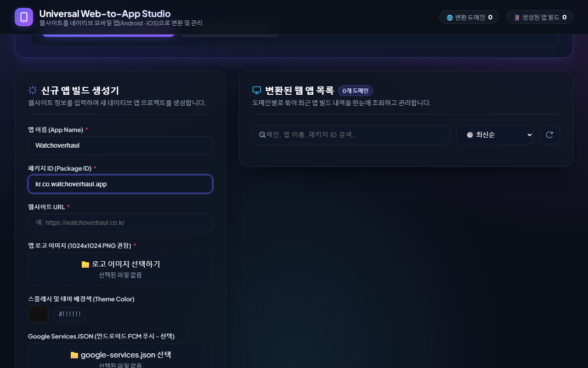This screenshot has height=368, width=588.
Task: Click the 웹사이트 URL input field
Action: click(x=120, y=223)
